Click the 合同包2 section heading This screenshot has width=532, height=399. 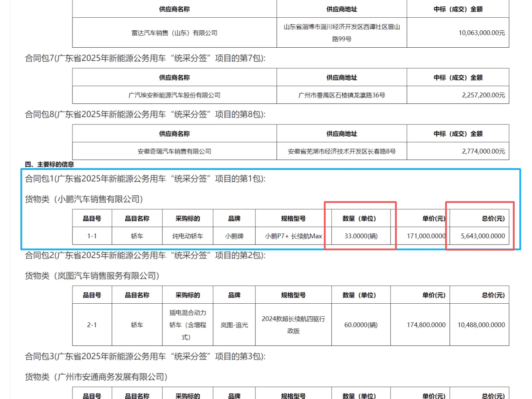click(145, 255)
